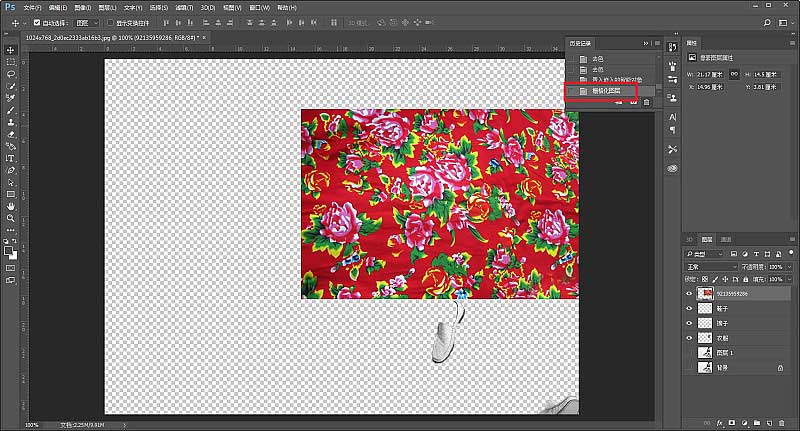The image size is (800, 431).
Task: Open the 文件(F) menu
Action: pos(33,7)
